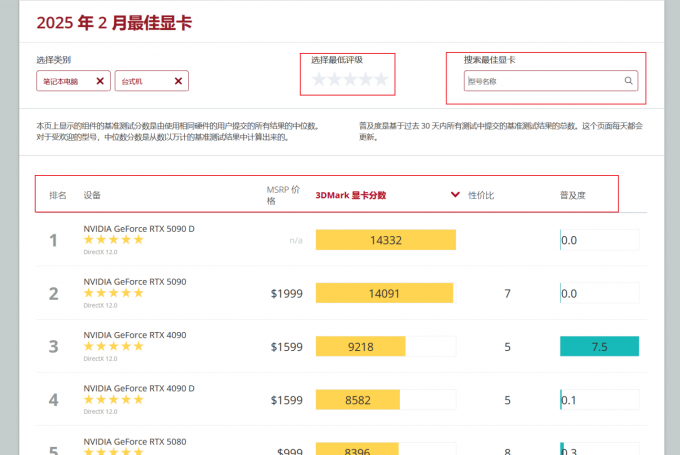This screenshot has width=680, height=455.
Task: Click the 选择类别 label
Action: tap(53, 60)
